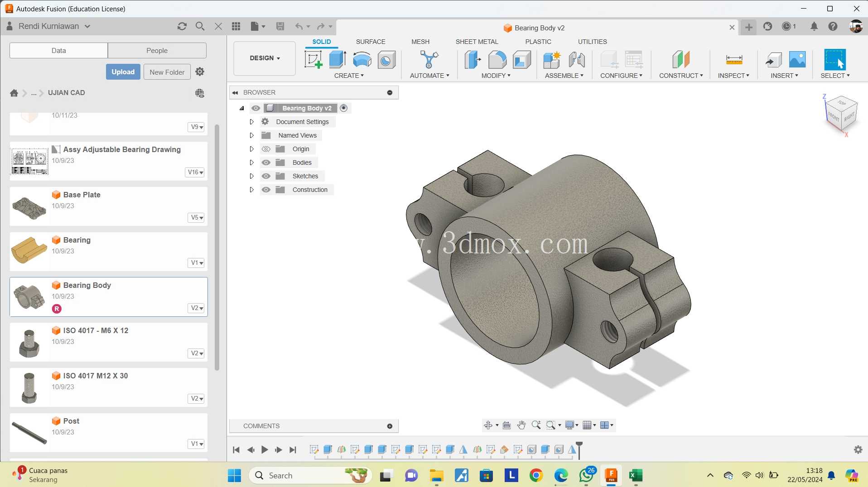The width and height of the screenshot is (868, 487).
Task: Open the Base Plate thumbnail
Action: click(x=29, y=207)
